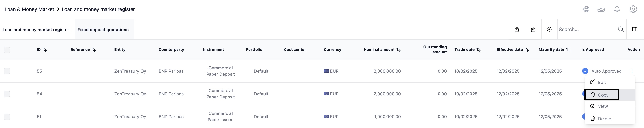Open the inbox download tray icon

[601, 9]
